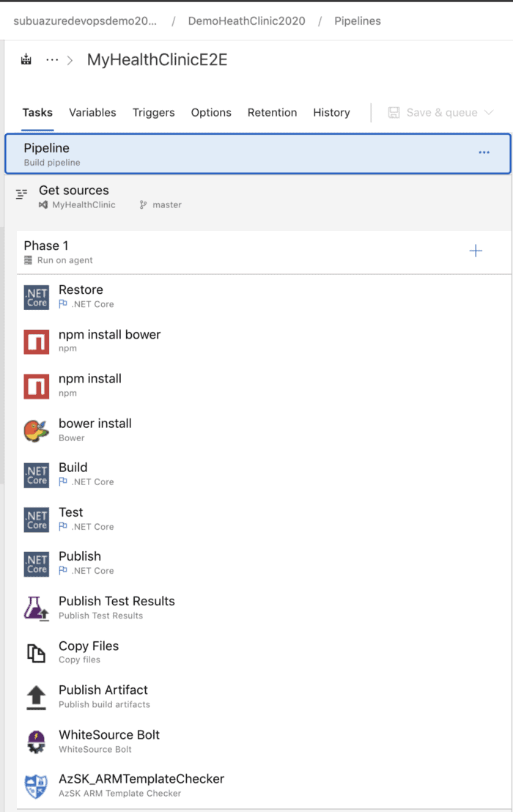The height and width of the screenshot is (812, 513).
Task: Click the Get sources list icon
Action: pyautogui.click(x=21, y=194)
